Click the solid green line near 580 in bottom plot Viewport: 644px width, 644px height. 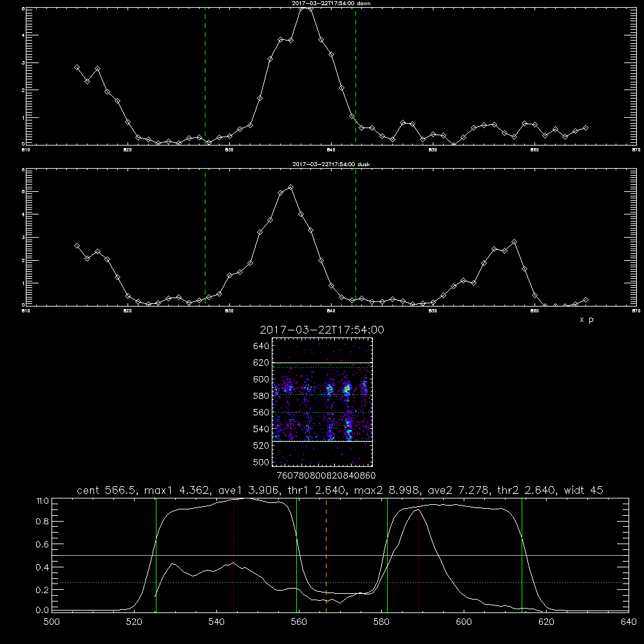(387, 554)
